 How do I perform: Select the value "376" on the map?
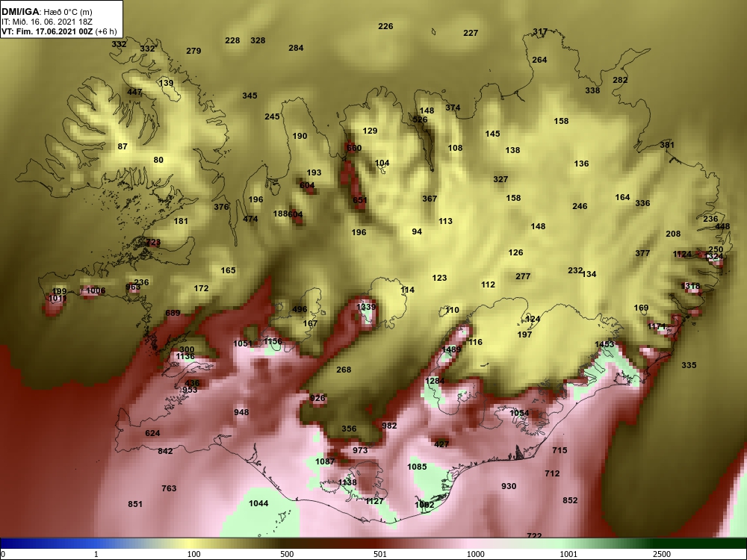(x=221, y=207)
